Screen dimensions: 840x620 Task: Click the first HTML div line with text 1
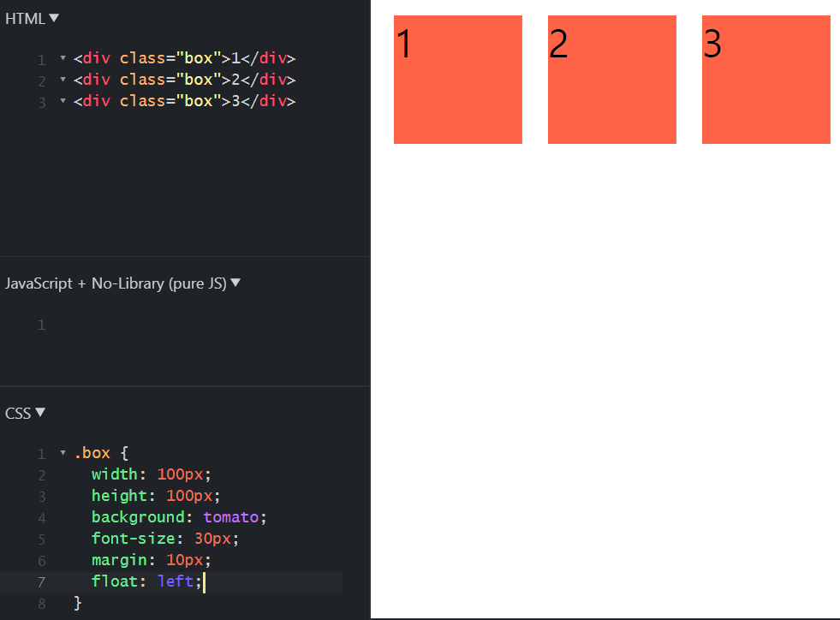click(184, 58)
